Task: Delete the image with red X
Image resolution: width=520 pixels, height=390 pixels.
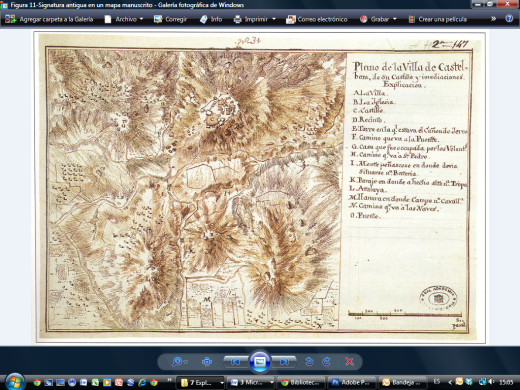Action: coord(349,361)
